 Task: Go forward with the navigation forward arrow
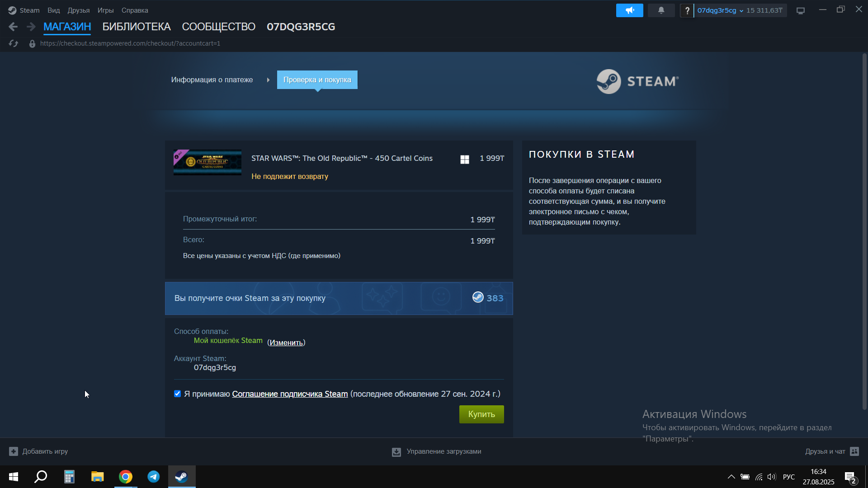pyautogui.click(x=31, y=27)
